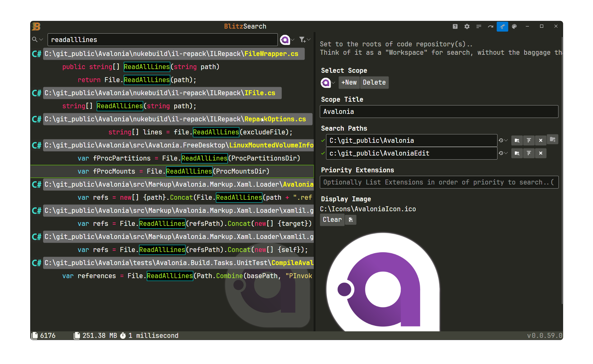Screen dimensions: 593x364
Task: Select the 'file.ReadAllLines(excludeFile)' result line
Action: pos(172,132)
